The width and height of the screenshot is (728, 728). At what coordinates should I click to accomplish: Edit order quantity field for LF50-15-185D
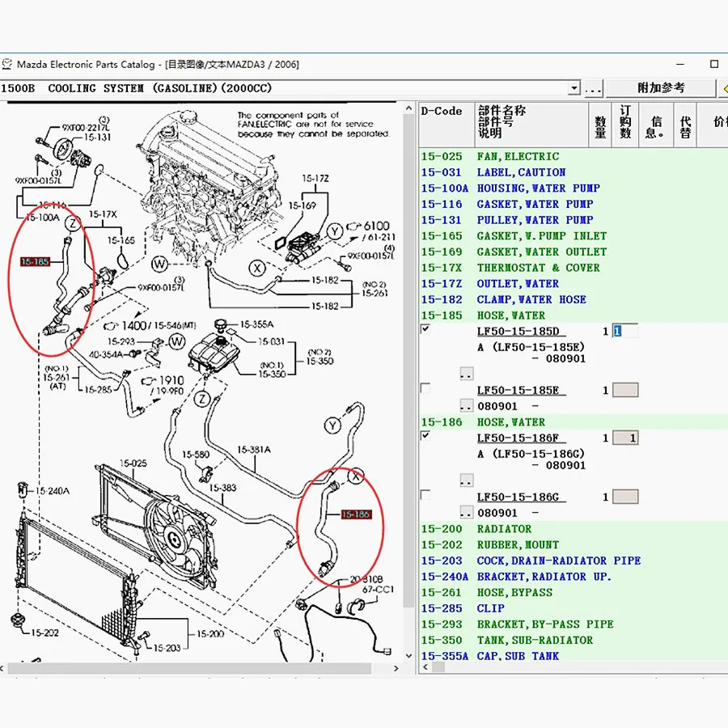pos(625,331)
